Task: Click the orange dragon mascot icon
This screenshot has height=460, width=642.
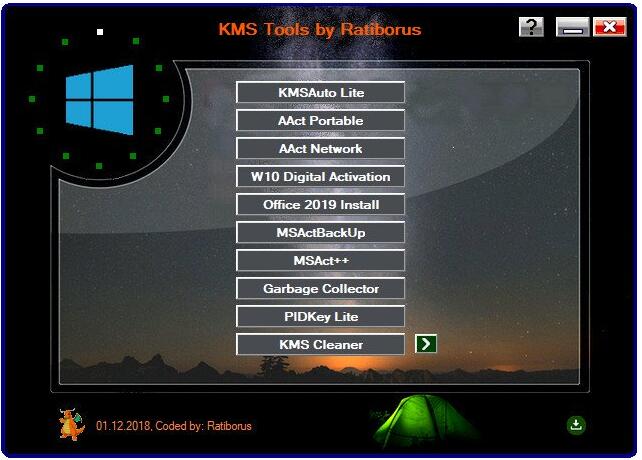Action: click(71, 424)
